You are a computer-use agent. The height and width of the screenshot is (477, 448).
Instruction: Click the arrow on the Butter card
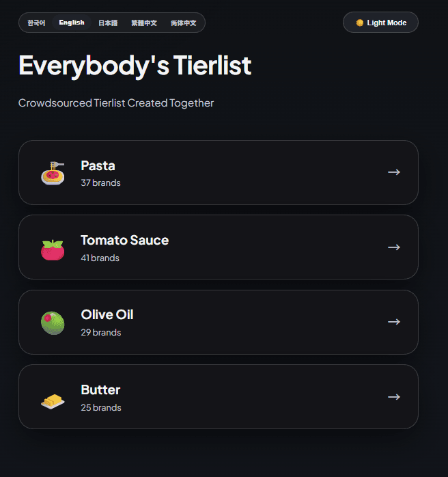(x=393, y=397)
